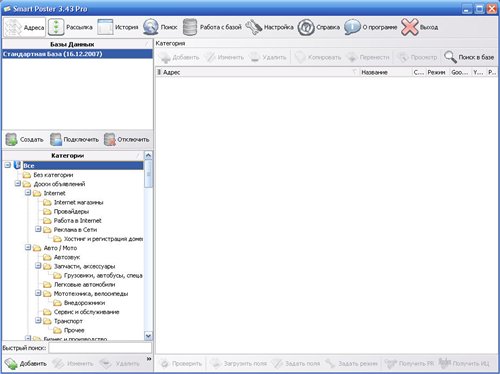
Task: Open the Справка help icon
Action: 306,27
